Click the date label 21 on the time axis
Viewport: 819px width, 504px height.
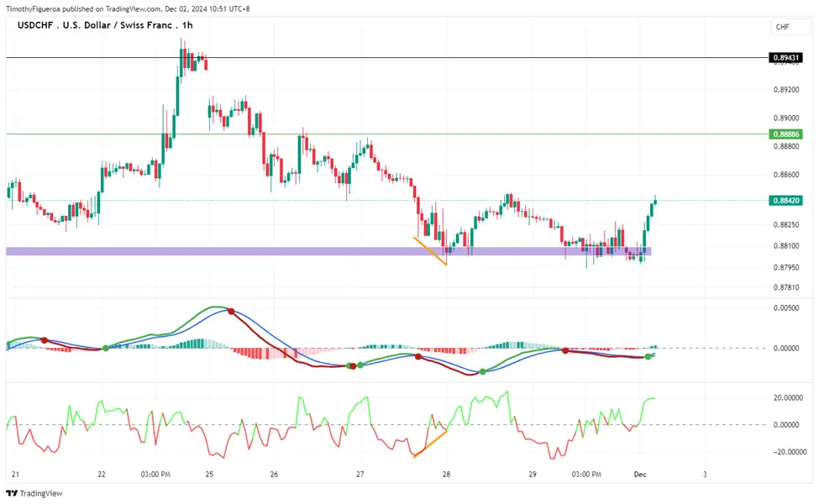15,475
